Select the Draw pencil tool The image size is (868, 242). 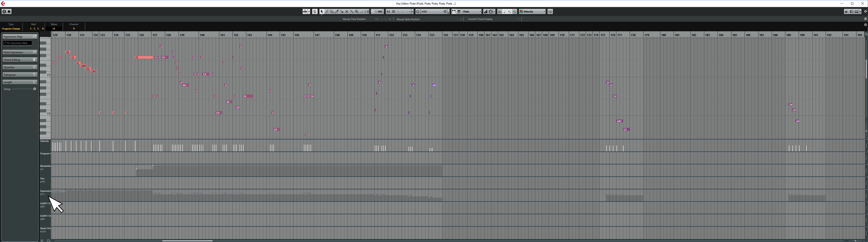point(326,12)
